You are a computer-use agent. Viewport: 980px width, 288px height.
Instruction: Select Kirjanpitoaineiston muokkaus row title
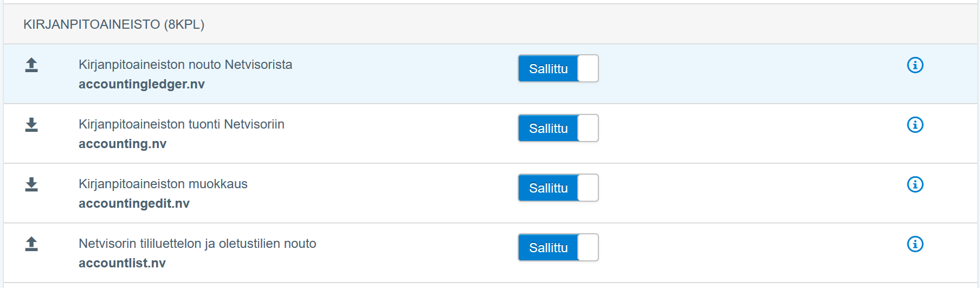click(x=163, y=184)
